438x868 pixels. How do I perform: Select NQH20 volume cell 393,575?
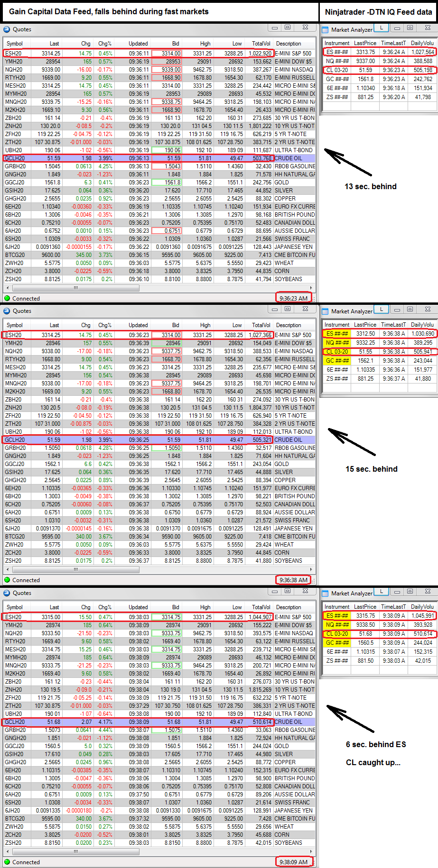(259, 633)
